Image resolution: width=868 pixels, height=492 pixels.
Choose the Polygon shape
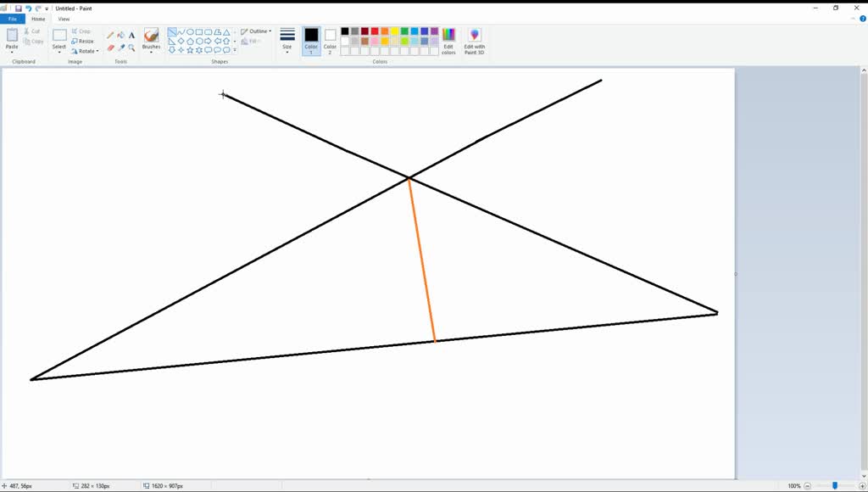point(218,32)
